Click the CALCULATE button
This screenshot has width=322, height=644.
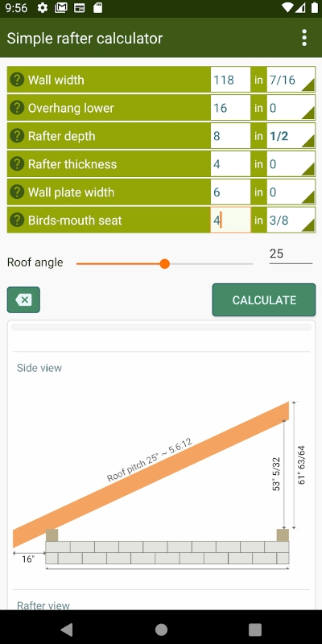[264, 299]
